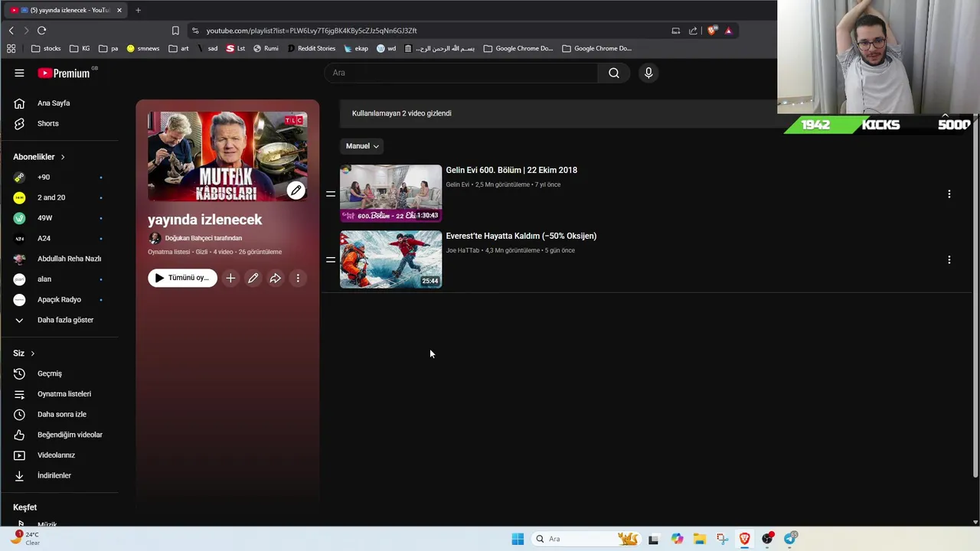Screen dimensions: 980x551
Task: Open Everest'te Hayatta Kaldım video title
Action: click(x=521, y=236)
